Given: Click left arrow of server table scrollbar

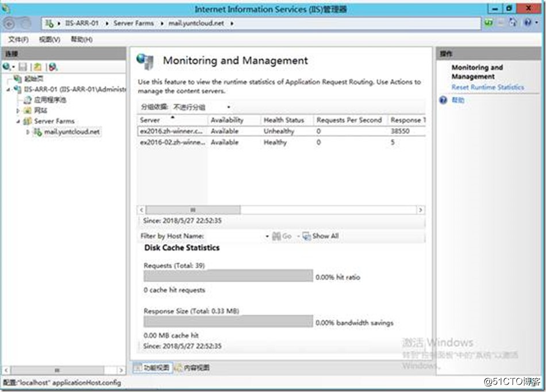Looking at the screenshot, I should click(141, 210).
